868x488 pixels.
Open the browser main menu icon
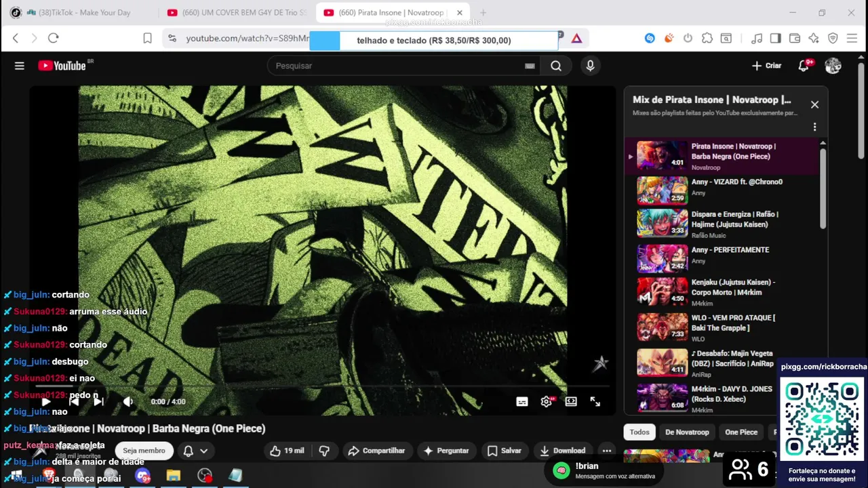852,39
